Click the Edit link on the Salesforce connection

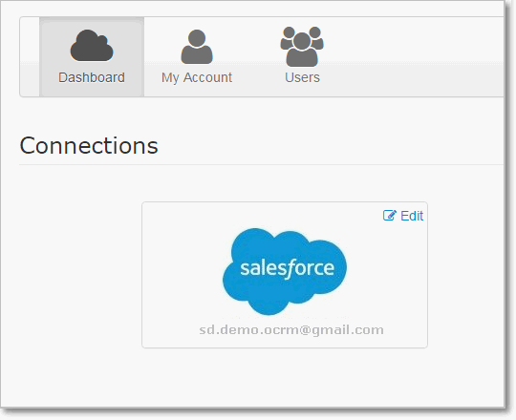[x=403, y=216]
